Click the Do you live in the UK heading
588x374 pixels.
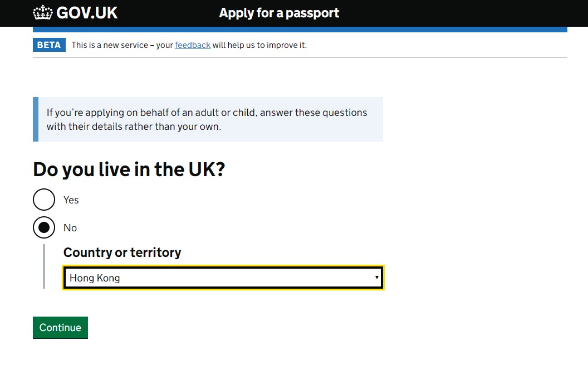tap(129, 169)
